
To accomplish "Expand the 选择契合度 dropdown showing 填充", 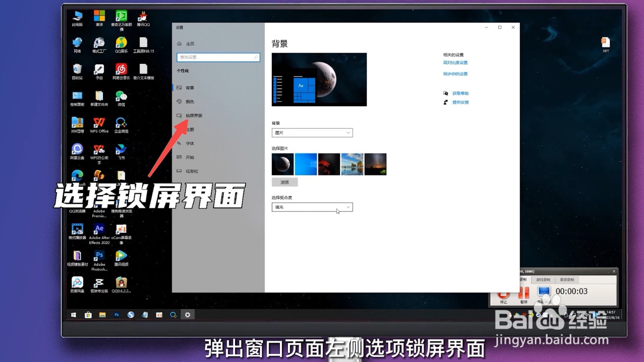I will [312, 207].
